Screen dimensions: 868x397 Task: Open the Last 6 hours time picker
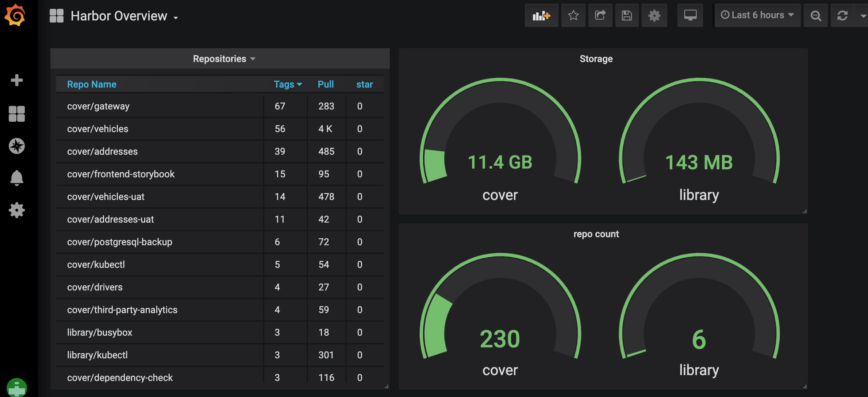click(757, 15)
